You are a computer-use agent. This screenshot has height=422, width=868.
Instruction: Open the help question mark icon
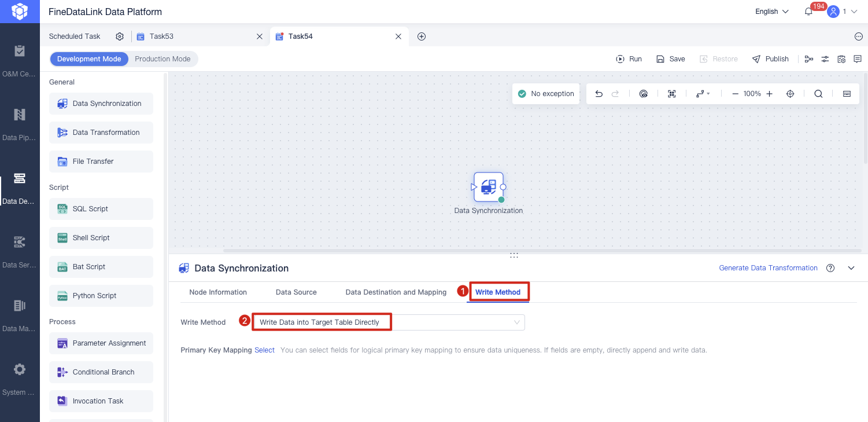[x=830, y=268]
